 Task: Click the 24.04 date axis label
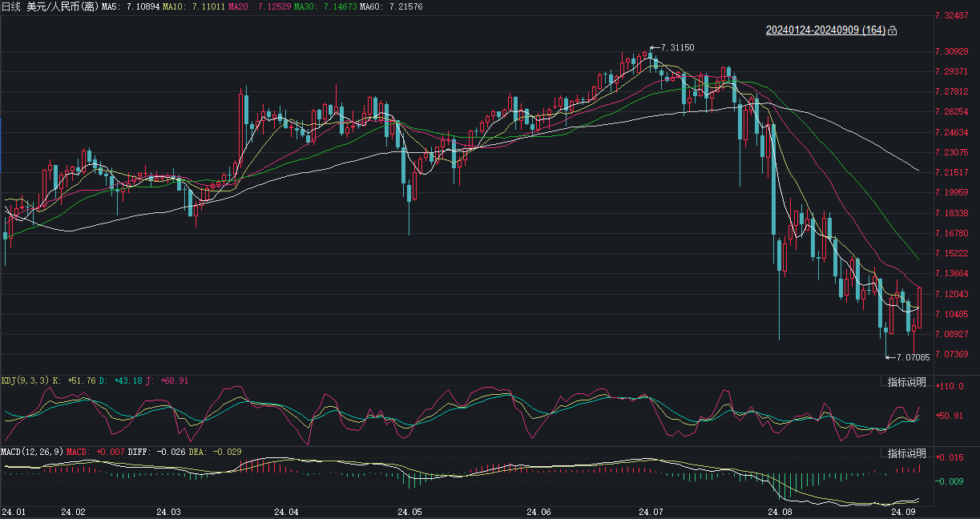(x=286, y=511)
